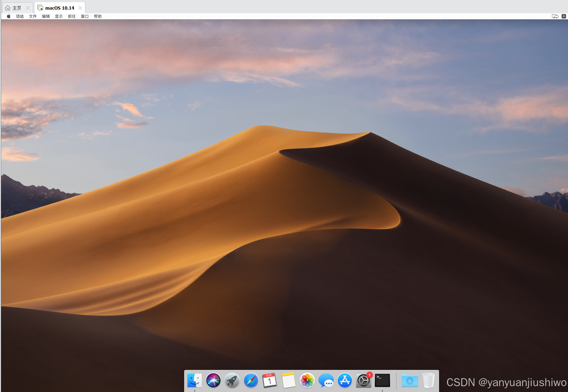Open Photos app in Dock
The width and height of the screenshot is (568, 392).
pyautogui.click(x=307, y=380)
